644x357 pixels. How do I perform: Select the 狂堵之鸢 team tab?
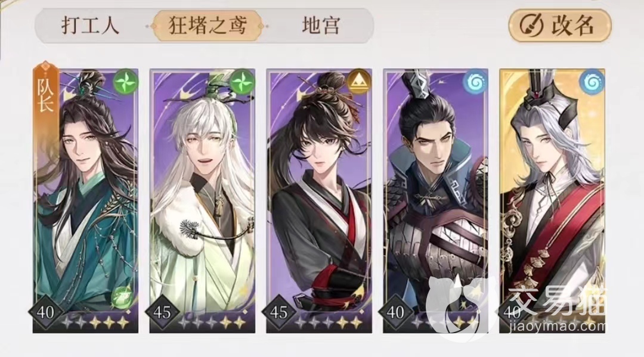pyautogui.click(x=208, y=26)
